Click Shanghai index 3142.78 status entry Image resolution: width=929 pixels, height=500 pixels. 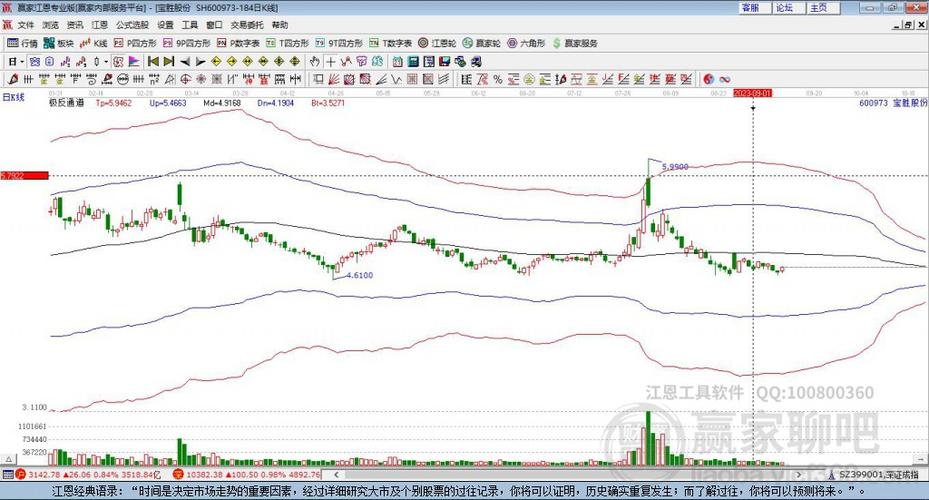(89, 475)
